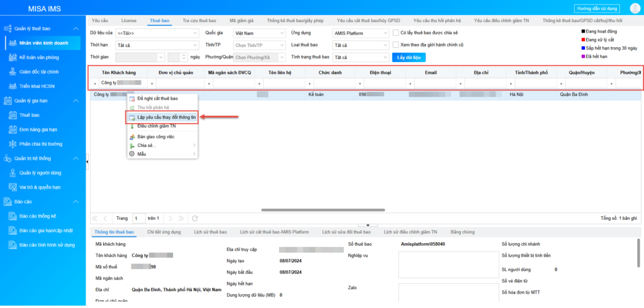Screen dimensions: 644x308
Task: Click the Triển khai HCSN sidebar icon
Action: pyautogui.click(x=14, y=85)
